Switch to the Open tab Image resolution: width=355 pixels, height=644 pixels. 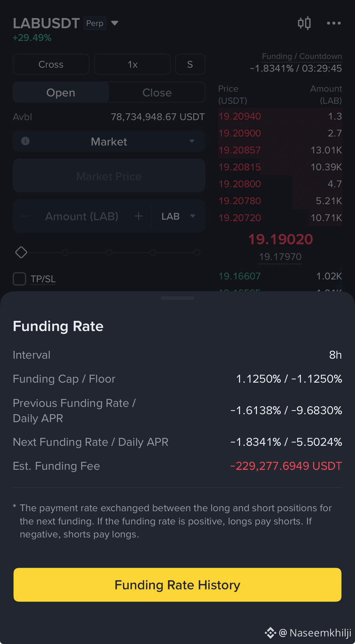coord(61,93)
